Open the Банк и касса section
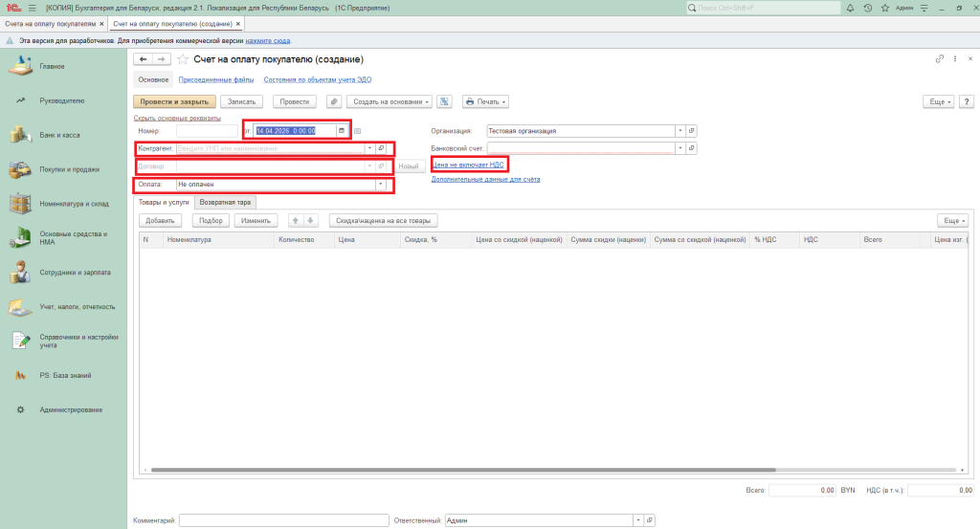This screenshot has height=529, width=980. point(59,135)
